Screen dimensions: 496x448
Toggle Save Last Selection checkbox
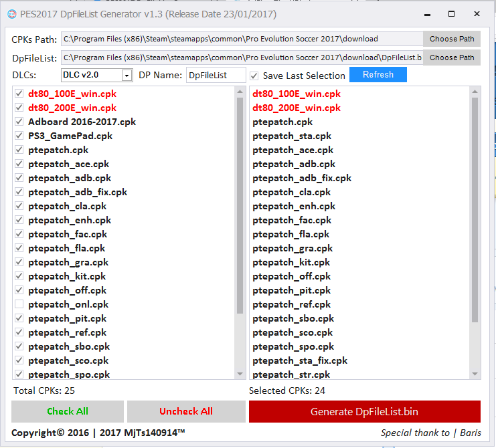click(254, 76)
